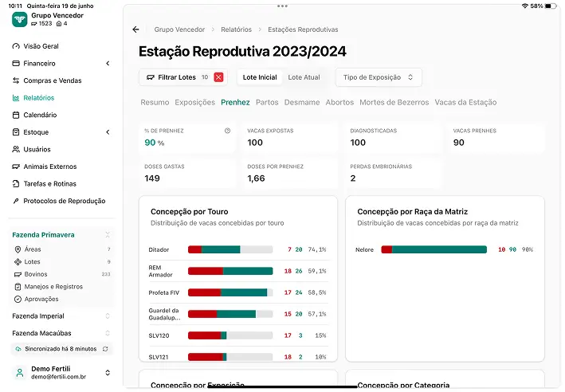
Task: Open Estações Reprodutivas breadcrumb link
Action: [303, 29]
